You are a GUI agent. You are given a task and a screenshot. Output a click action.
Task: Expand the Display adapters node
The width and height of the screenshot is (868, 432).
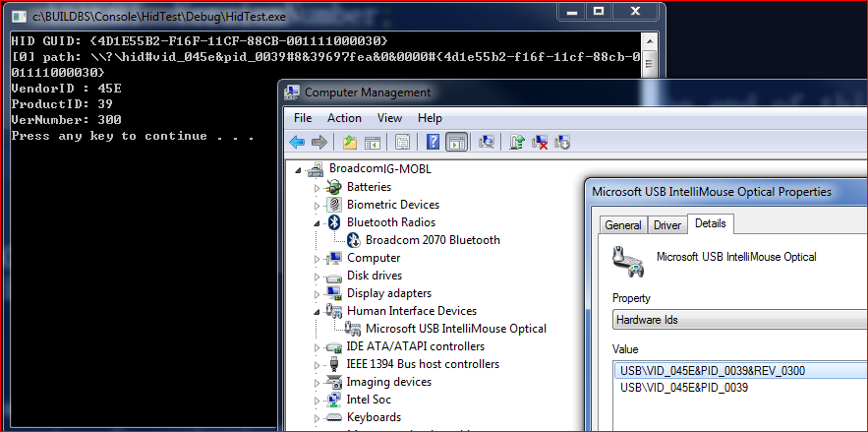318,294
